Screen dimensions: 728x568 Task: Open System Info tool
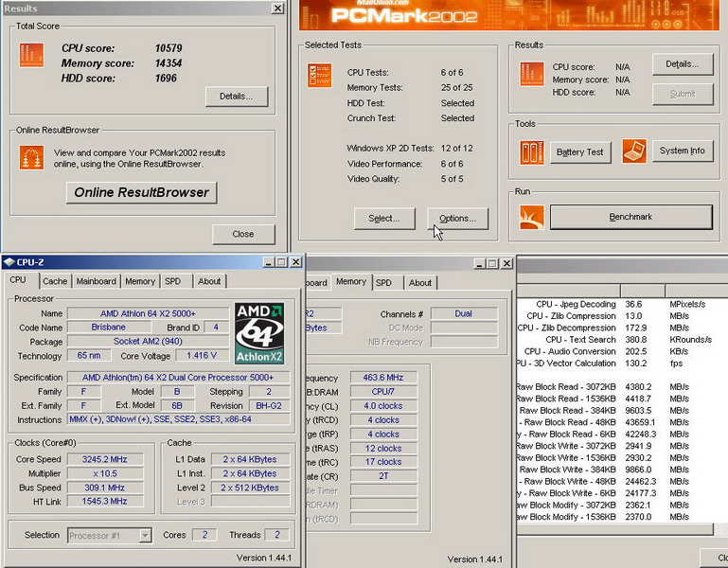(683, 151)
